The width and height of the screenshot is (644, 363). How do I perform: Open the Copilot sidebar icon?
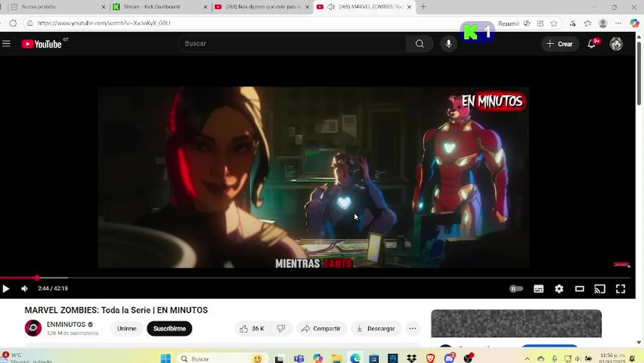point(634,23)
